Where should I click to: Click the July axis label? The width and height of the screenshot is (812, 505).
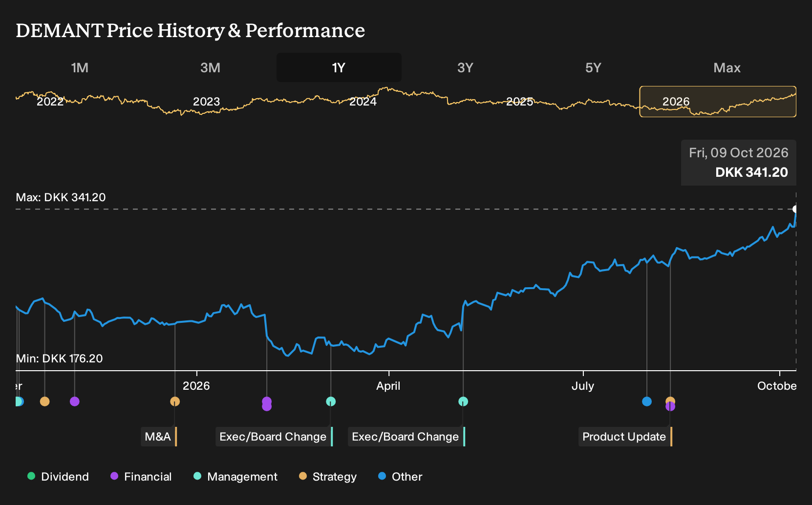(x=583, y=386)
